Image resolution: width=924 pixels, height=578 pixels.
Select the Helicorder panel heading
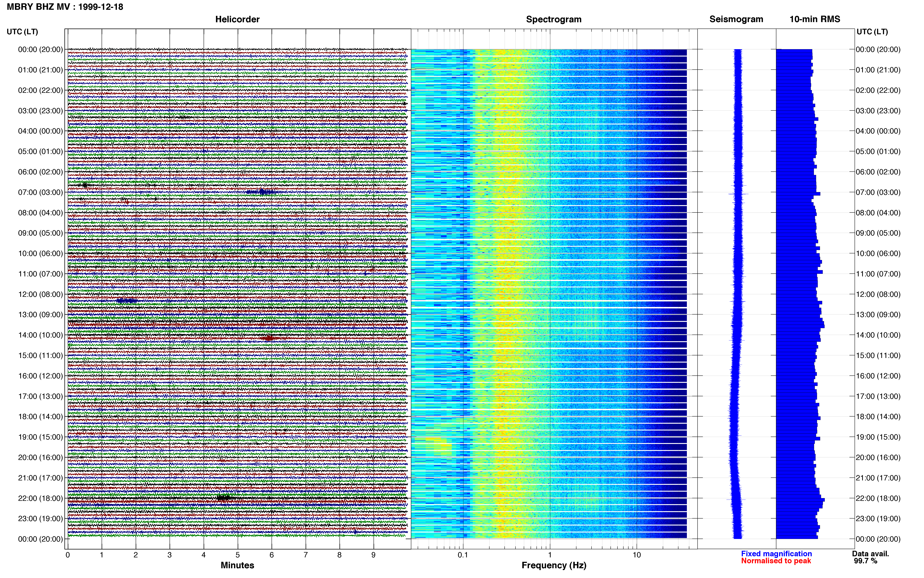[237, 20]
